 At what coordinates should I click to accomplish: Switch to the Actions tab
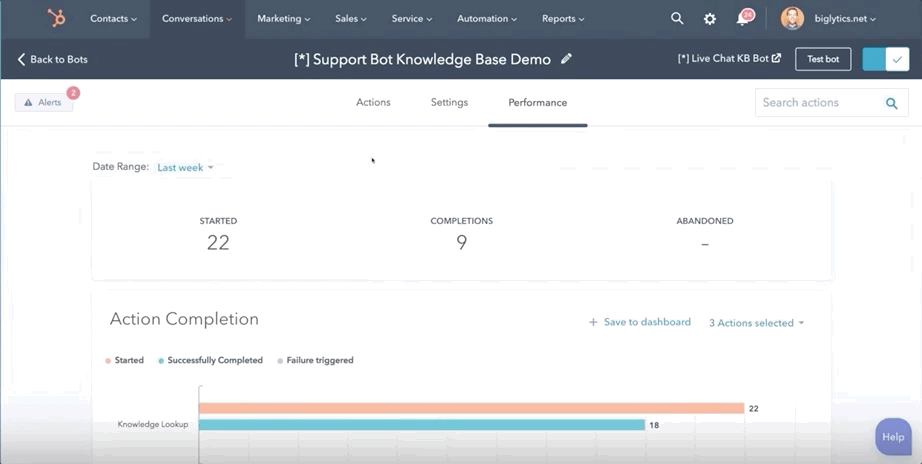coord(373,102)
